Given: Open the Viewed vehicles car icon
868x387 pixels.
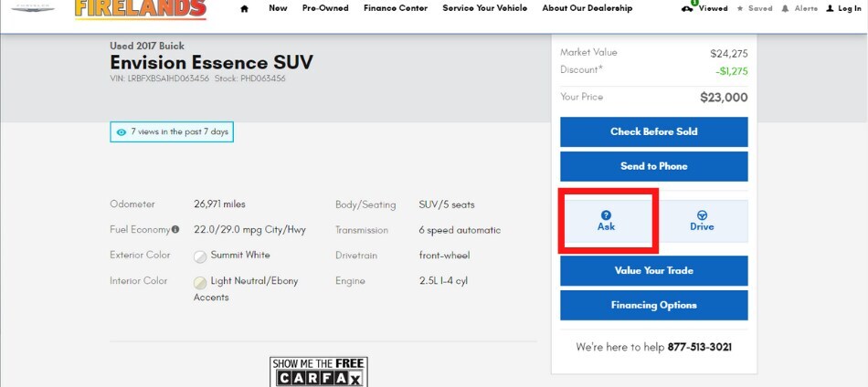Looking at the screenshot, I should pos(687,9).
